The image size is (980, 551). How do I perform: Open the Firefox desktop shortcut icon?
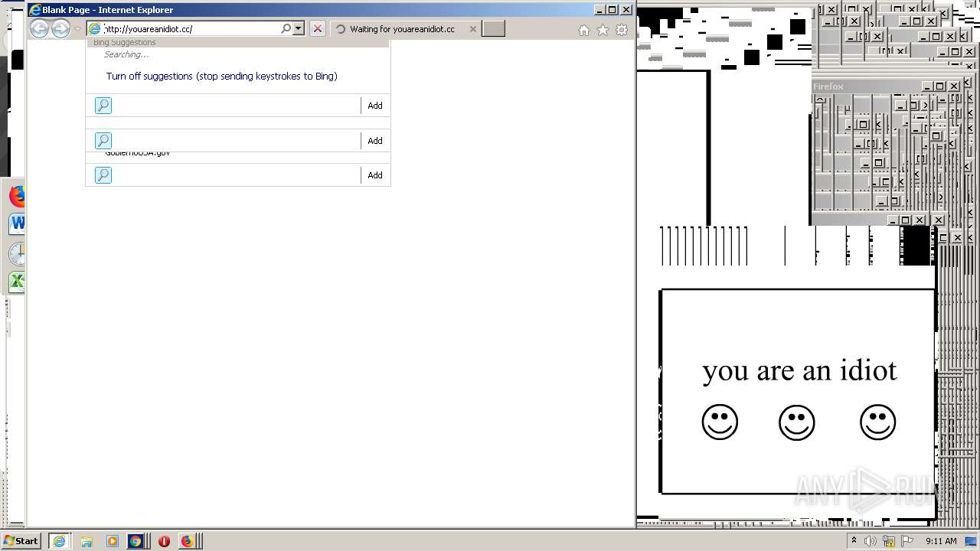coord(17,196)
